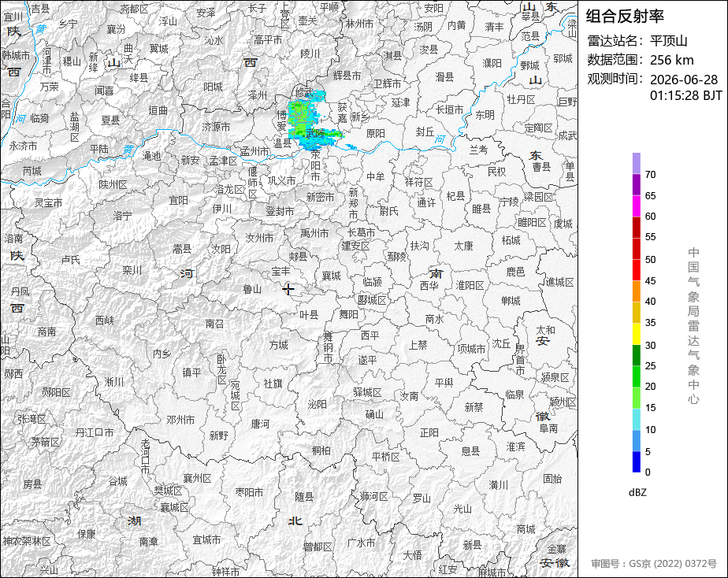Select the purple 65-70 dBZ legend swatch
The height and width of the screenshot is (578, 728).
click(x=637, y=184)
